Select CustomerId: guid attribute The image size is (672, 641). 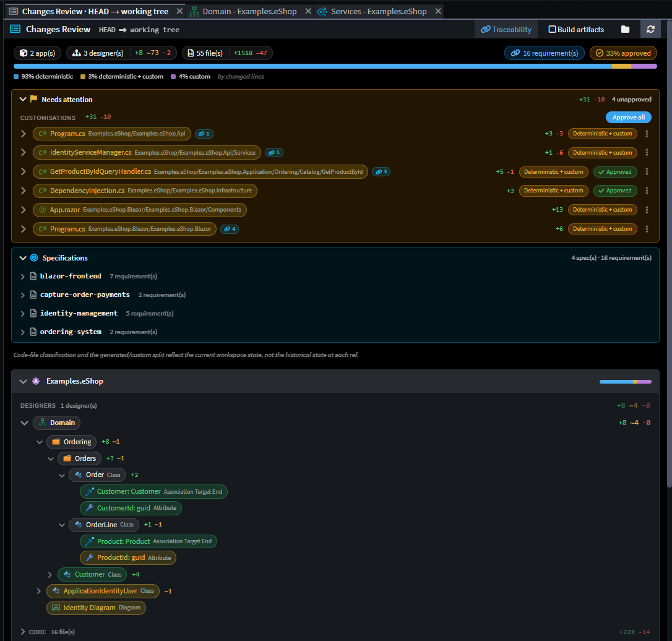(131, 508)
